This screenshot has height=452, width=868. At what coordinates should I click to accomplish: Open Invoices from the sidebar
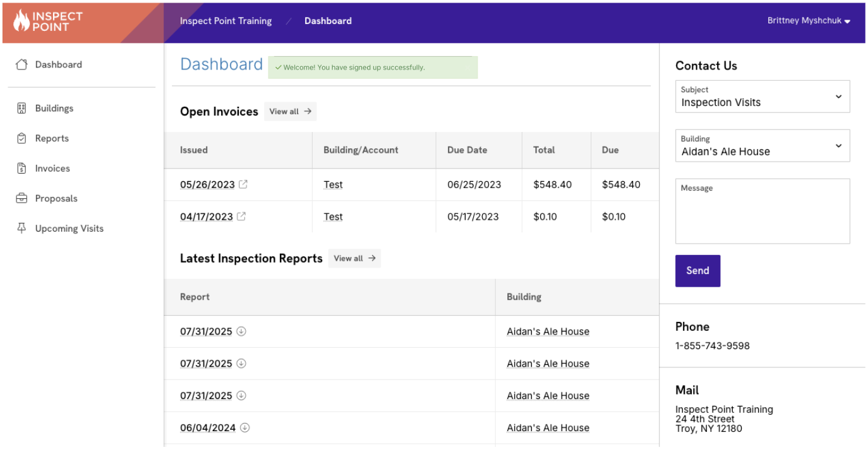pos(52,169)
